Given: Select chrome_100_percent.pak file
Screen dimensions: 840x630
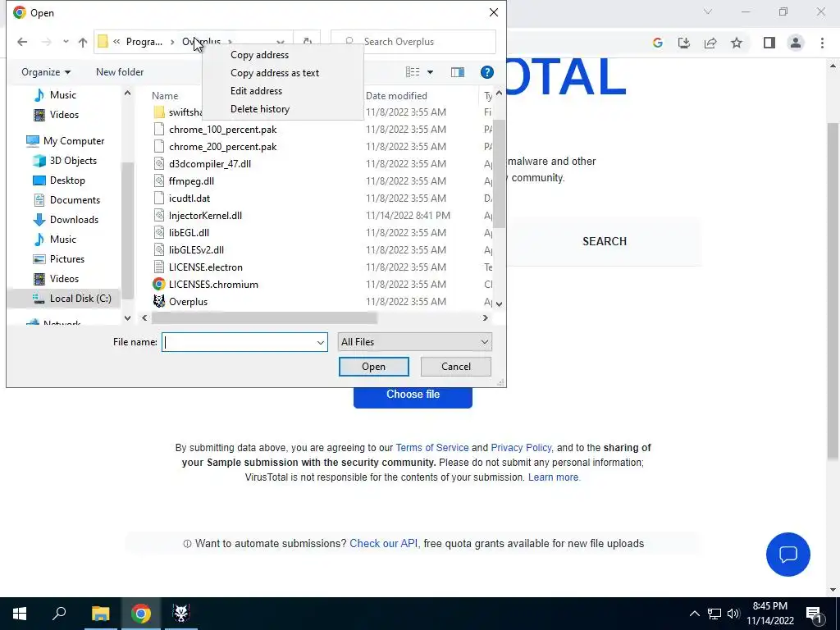Looking at the screenshot, I should 222,130.
